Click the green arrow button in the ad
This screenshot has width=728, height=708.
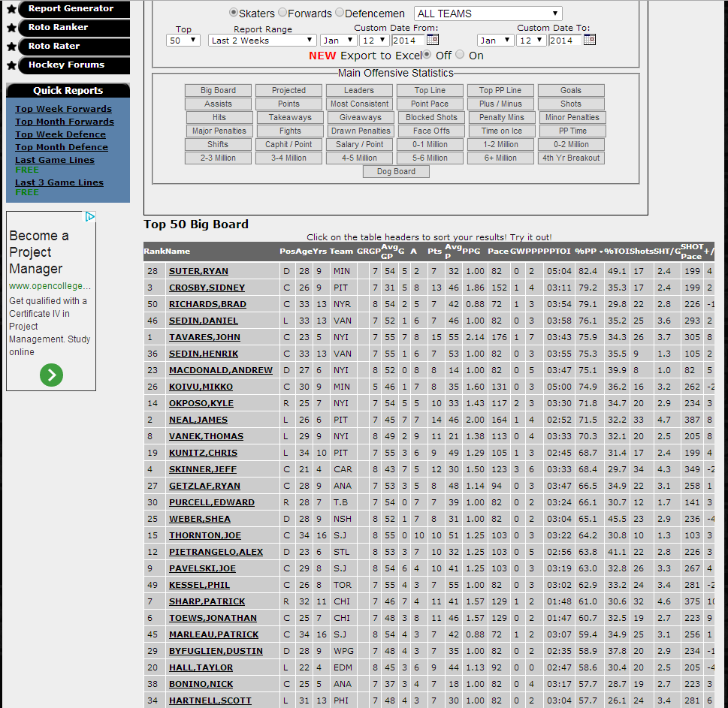tap(52, 375)
